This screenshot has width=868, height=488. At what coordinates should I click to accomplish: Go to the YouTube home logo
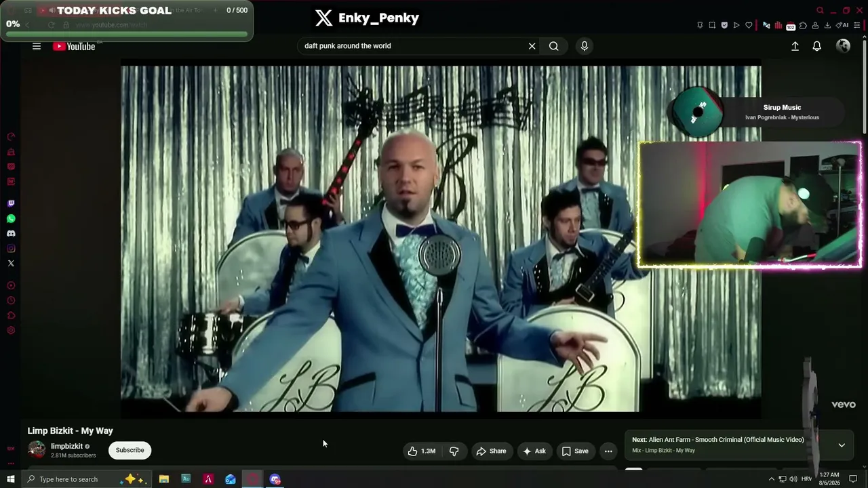coord(74,46)
